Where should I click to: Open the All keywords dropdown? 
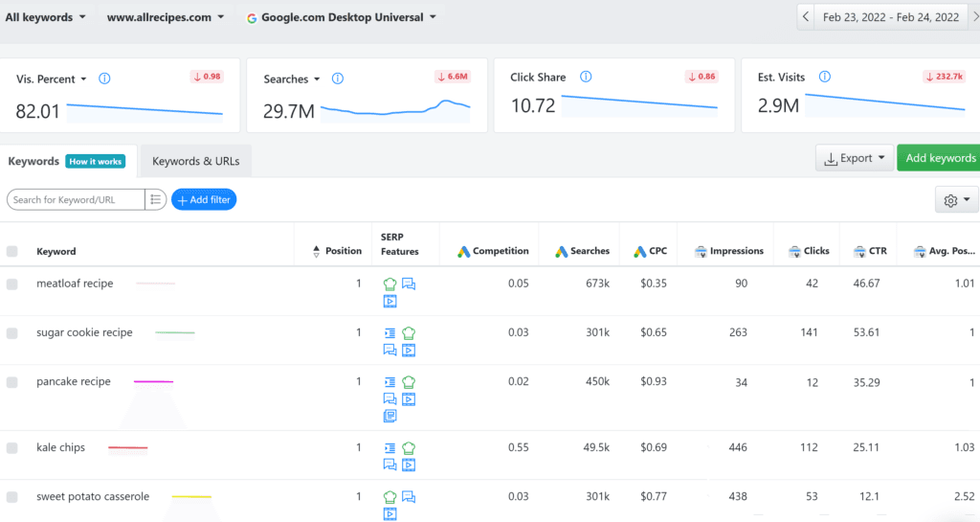click(45, 17)
